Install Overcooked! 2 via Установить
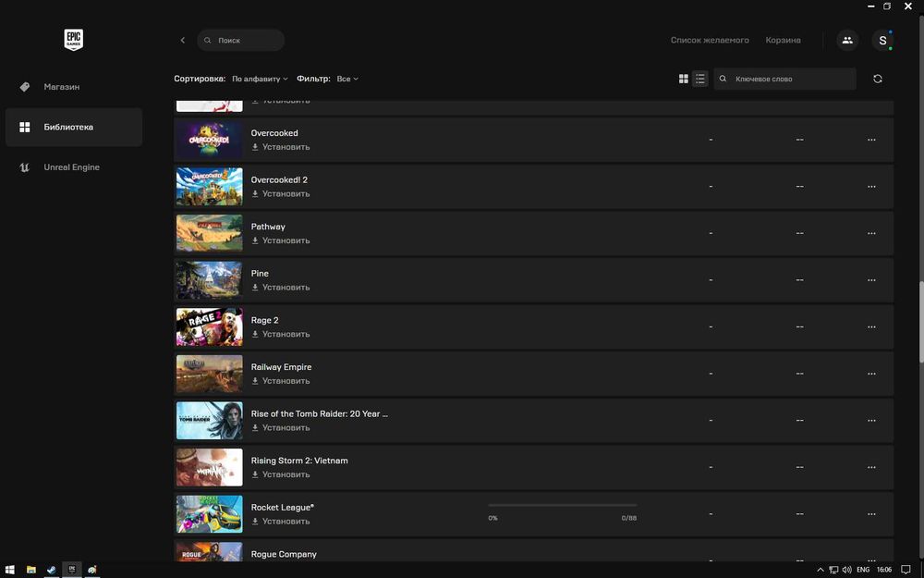924x578 pixels. point(281,193)
